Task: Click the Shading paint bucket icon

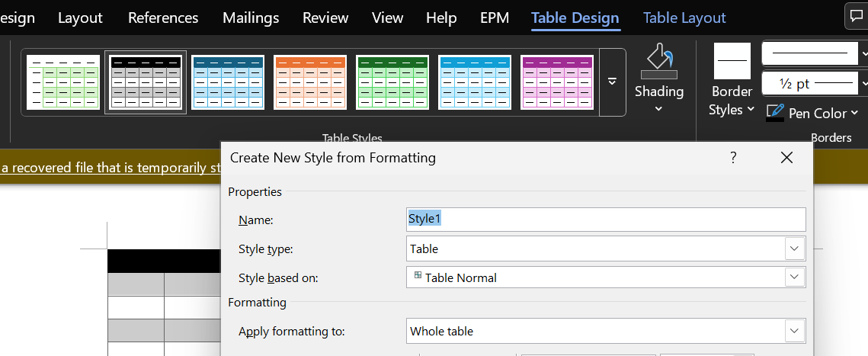Action: tap(658, 60)
